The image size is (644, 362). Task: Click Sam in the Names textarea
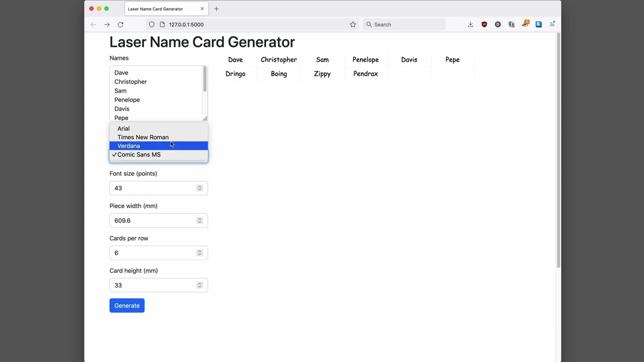[120, 91]
